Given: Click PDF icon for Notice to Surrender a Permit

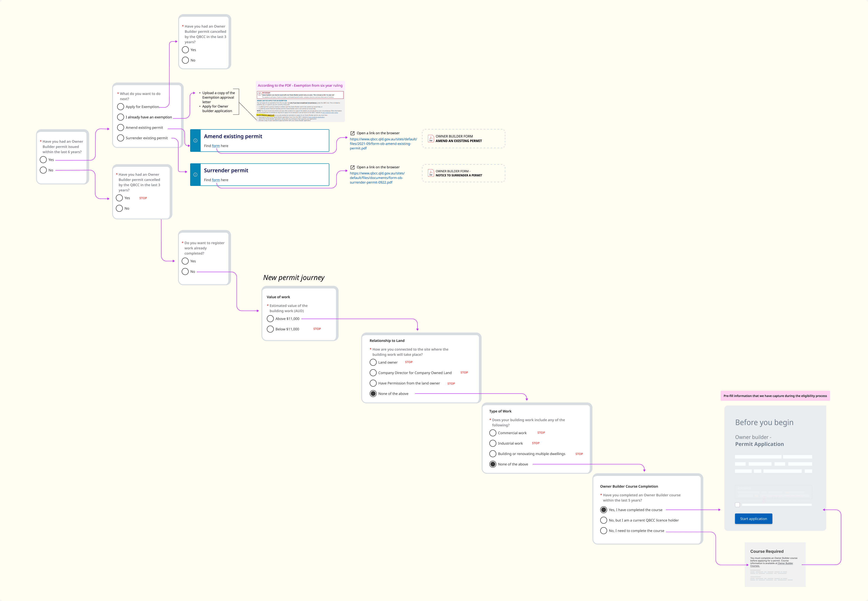Looking at the screenshot, I should [431, 173].
